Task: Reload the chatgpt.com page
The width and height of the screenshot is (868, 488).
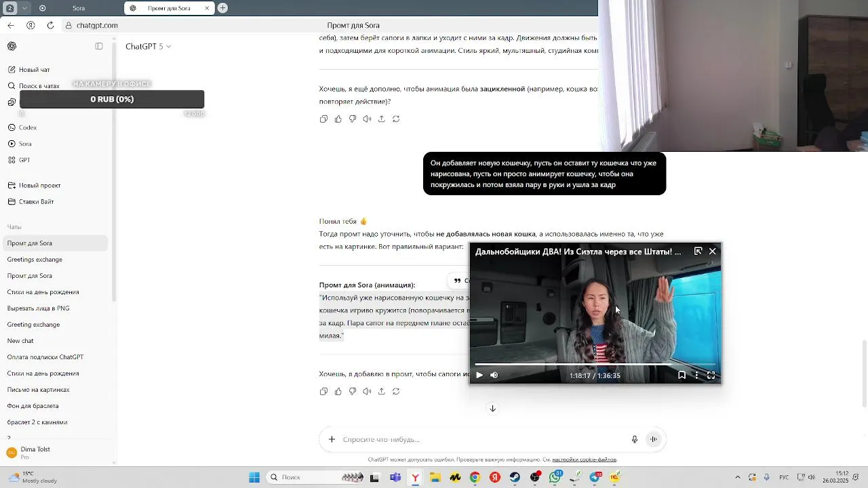Action: [x=50, y=25]
